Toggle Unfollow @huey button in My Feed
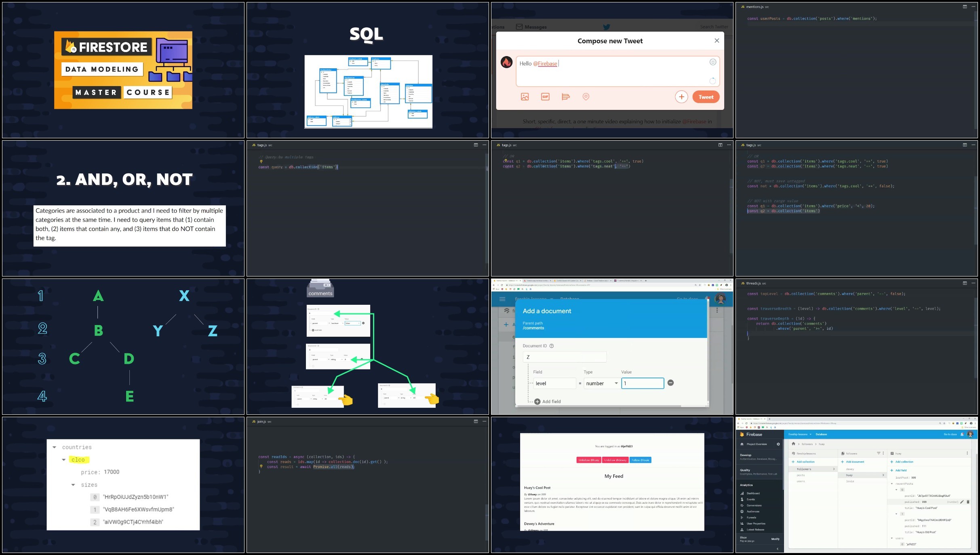This screenshot has width=980, height=555. coord(589,460)
